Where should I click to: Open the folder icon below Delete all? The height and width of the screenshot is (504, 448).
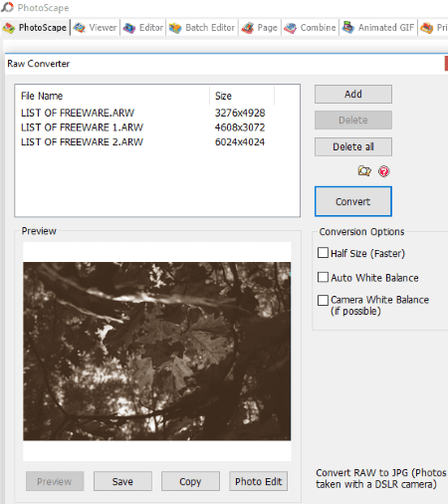point(364,171)
